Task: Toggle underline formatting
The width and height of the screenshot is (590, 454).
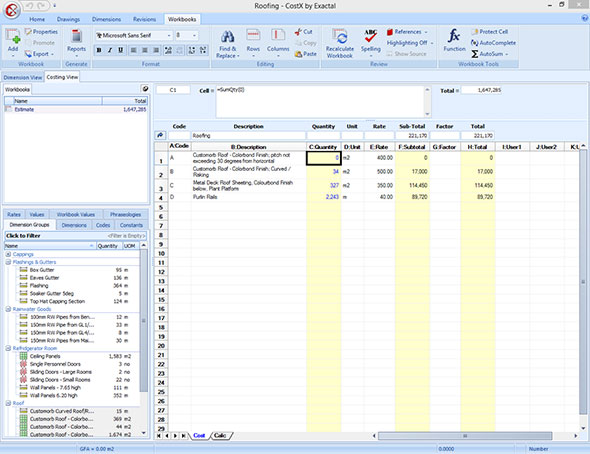Action: click(120, 50)
